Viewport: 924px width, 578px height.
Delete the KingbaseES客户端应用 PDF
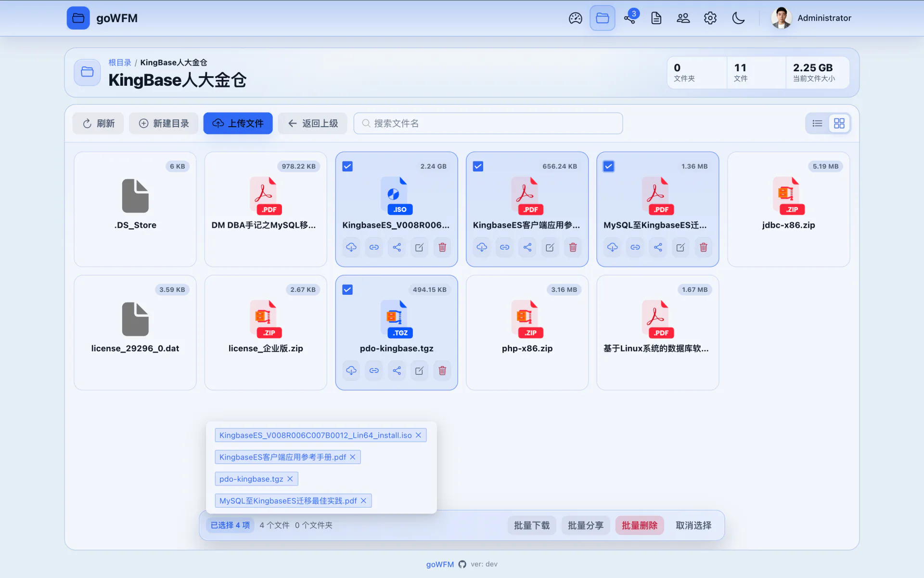(573, 248)
